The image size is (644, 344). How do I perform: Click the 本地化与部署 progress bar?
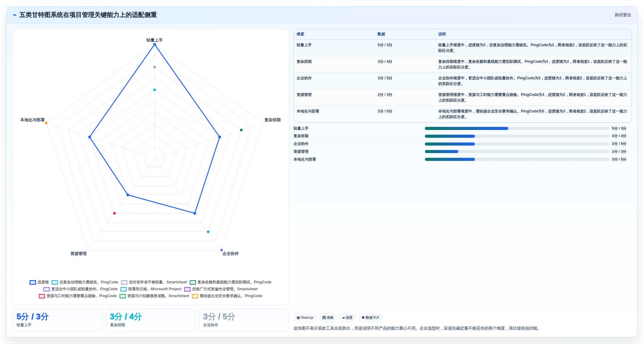tap(517, 159)
